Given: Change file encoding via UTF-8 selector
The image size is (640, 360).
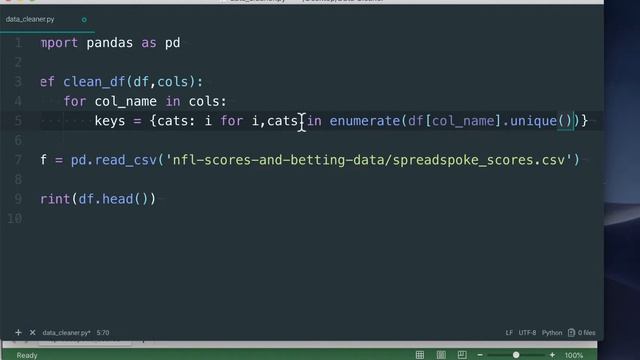Looking at the screenshot, I should [x=527, y=333].
